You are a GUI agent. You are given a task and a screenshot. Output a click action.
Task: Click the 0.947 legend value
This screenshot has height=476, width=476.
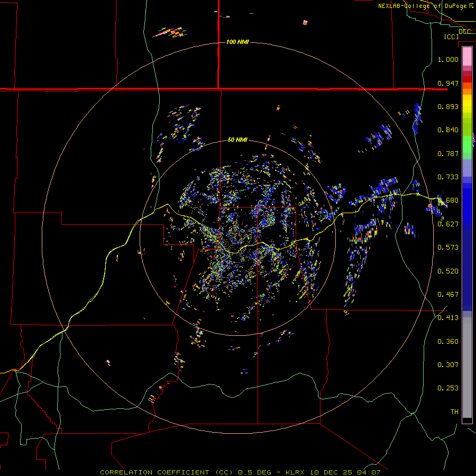pos(448,83)
